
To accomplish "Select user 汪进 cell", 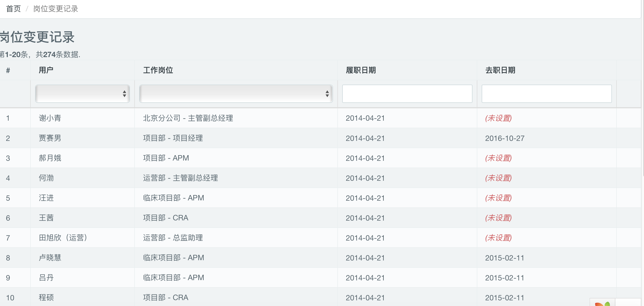I will tap(46, 198).
